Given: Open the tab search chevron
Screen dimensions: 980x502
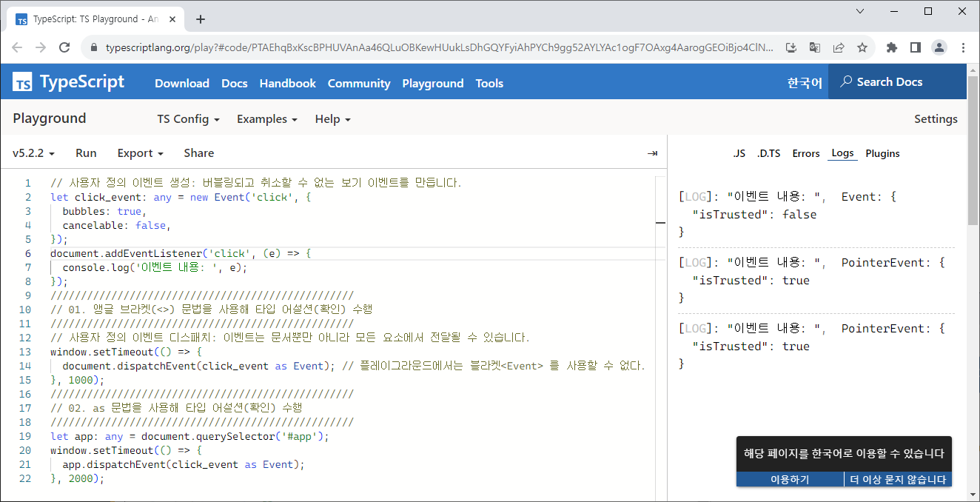Looking at the screenshot, I should point(860,11).
